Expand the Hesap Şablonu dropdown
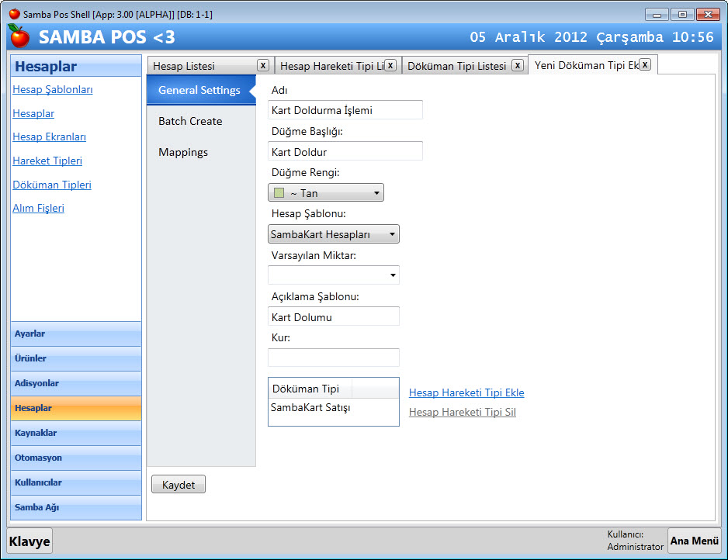Viewport: 728px width, 560px height. [x=334, y=234]
